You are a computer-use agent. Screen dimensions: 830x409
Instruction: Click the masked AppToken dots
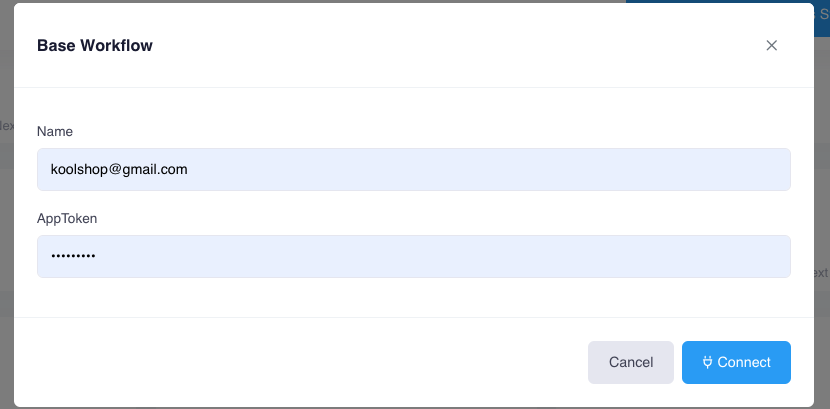pos(73,257)
